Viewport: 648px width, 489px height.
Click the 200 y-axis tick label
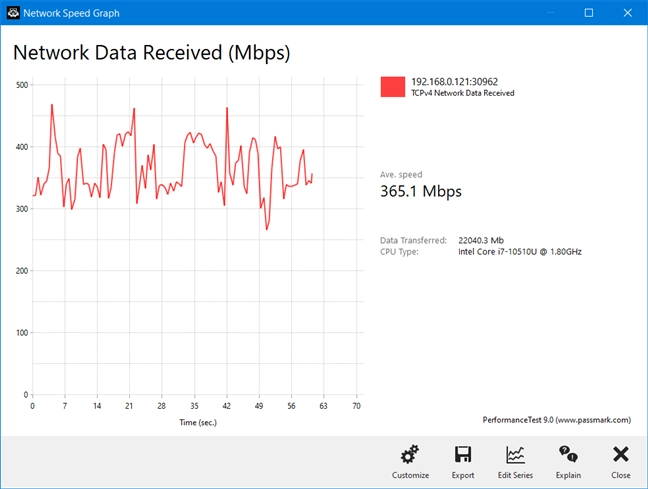[22, 271]
